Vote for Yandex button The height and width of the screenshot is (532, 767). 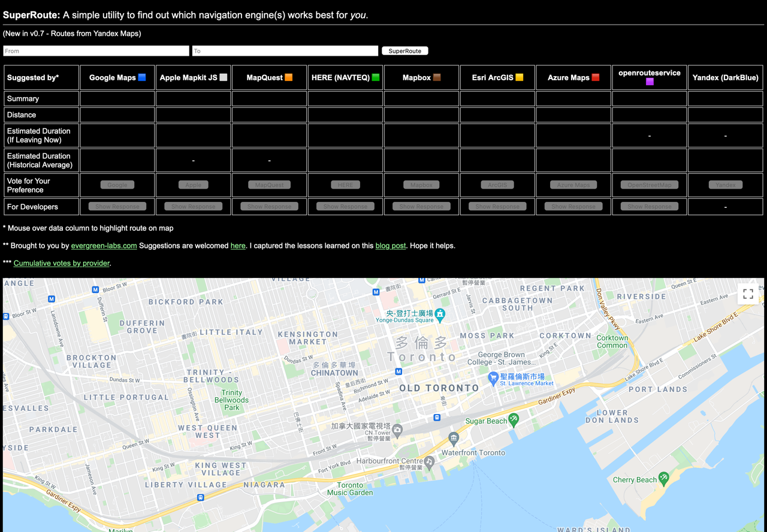[x=726, y=185]
